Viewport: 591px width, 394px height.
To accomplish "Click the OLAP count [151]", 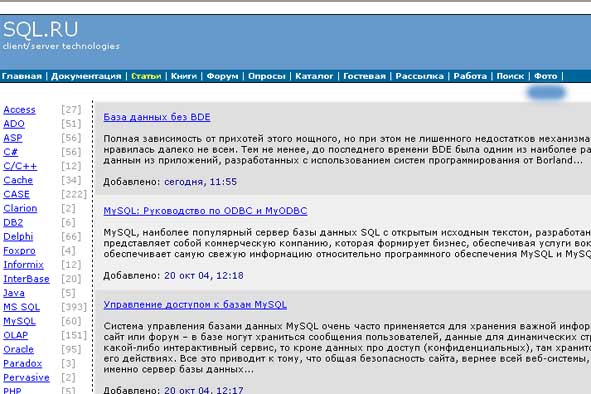I will (x=74, y=336).
